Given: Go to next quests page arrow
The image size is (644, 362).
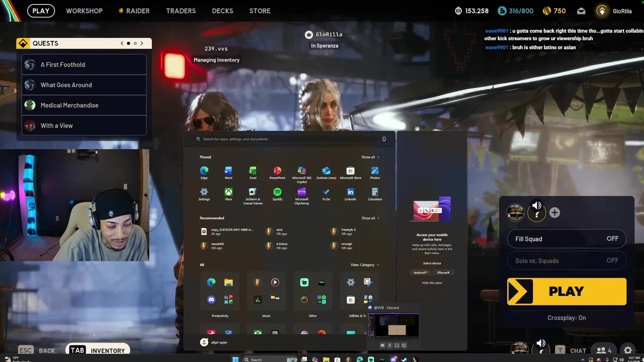Looking at the screenshot, I should click(142, 43).
